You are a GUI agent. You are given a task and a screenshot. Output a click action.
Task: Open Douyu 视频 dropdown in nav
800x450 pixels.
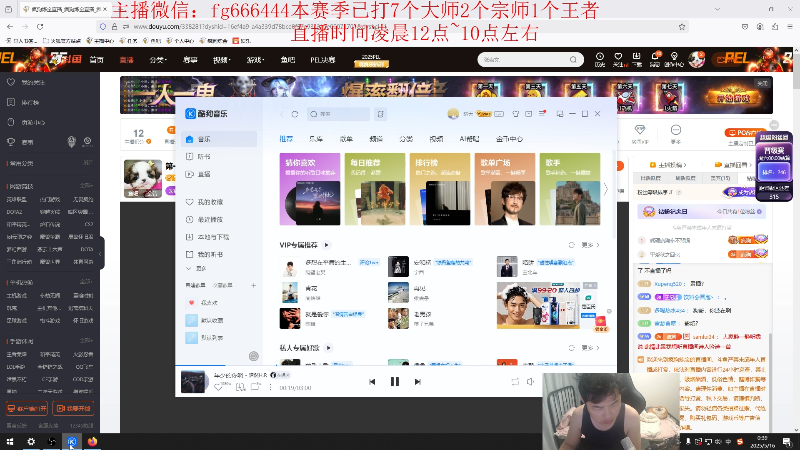pyautogui.click(x=222, y=60)
